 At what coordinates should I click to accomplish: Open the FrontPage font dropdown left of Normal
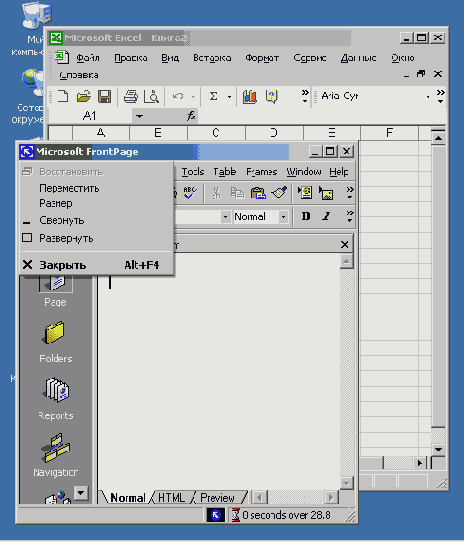point(225,217)
